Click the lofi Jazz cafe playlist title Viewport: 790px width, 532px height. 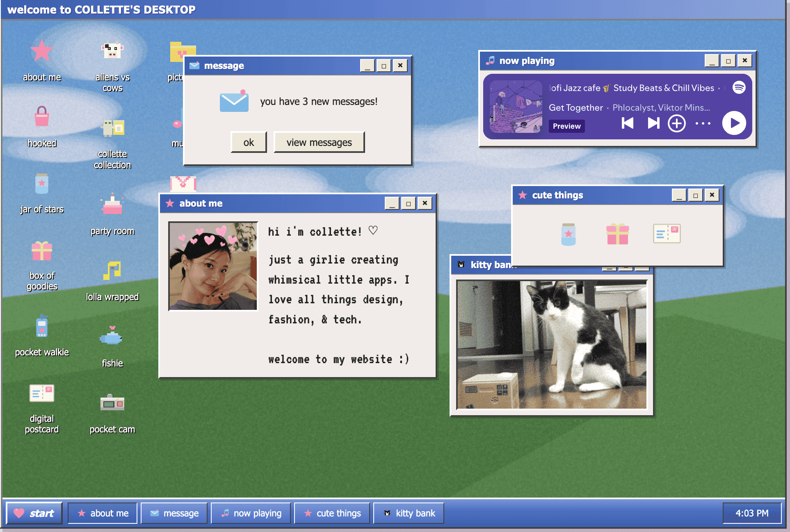[x=632, y=88]
